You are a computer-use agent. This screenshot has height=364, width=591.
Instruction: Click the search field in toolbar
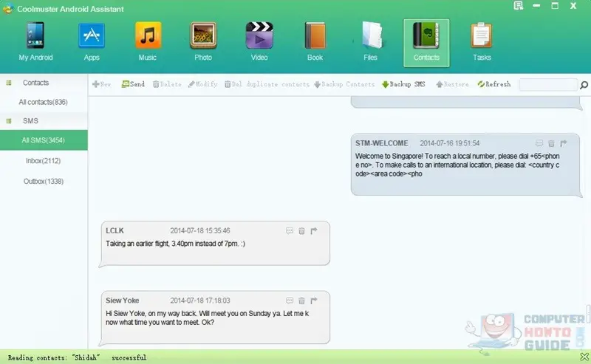pyautogui.click(x=548, y=84)
